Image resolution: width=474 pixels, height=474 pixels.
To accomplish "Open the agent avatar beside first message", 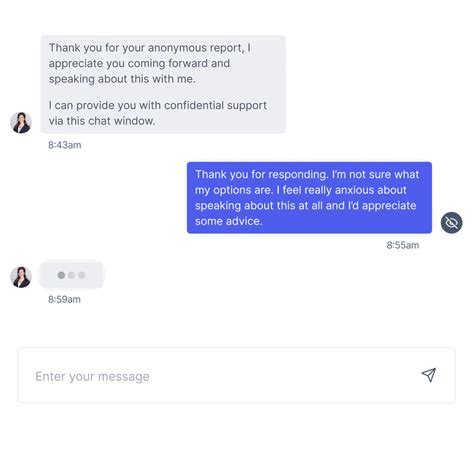I will pyautogui.click(x=21, y=122).
